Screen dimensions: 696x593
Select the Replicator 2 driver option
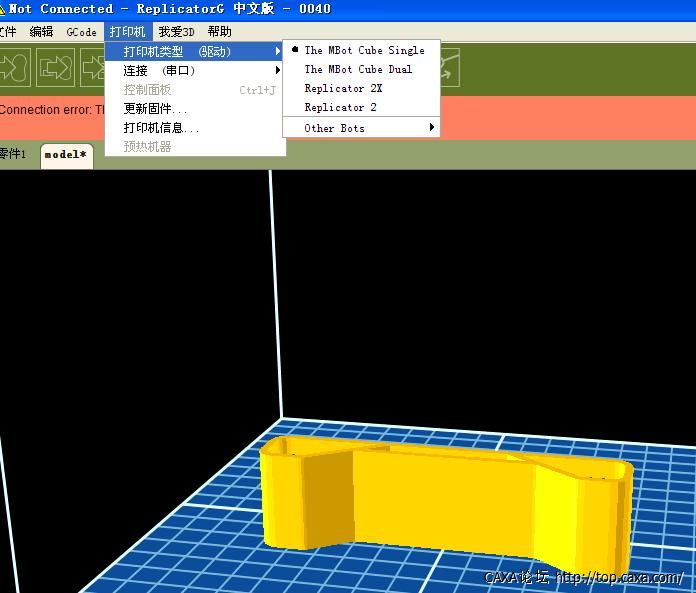tap(340, 107)
